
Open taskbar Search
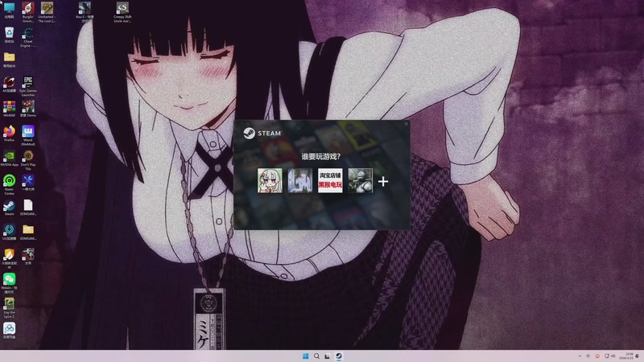click(x=316, y=356)
